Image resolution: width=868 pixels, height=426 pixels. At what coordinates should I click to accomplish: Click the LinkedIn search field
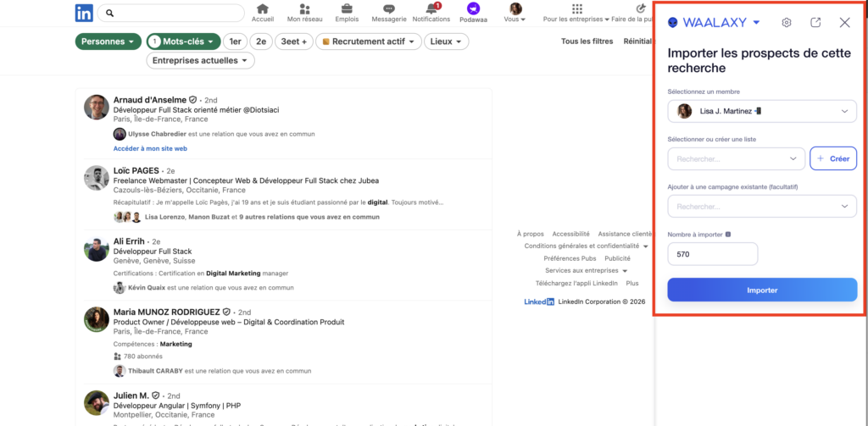170,13
